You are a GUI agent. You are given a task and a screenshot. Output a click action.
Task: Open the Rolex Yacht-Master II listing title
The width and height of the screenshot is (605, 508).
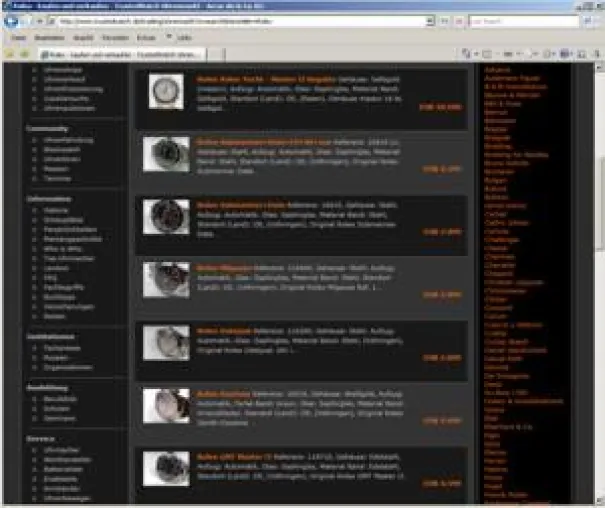266,79
